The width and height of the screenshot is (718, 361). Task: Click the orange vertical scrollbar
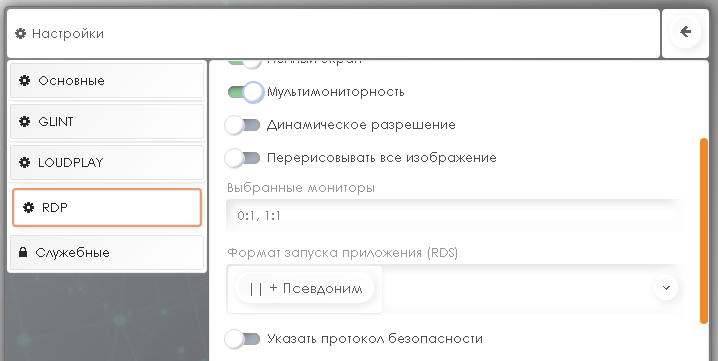coord(704,231)
